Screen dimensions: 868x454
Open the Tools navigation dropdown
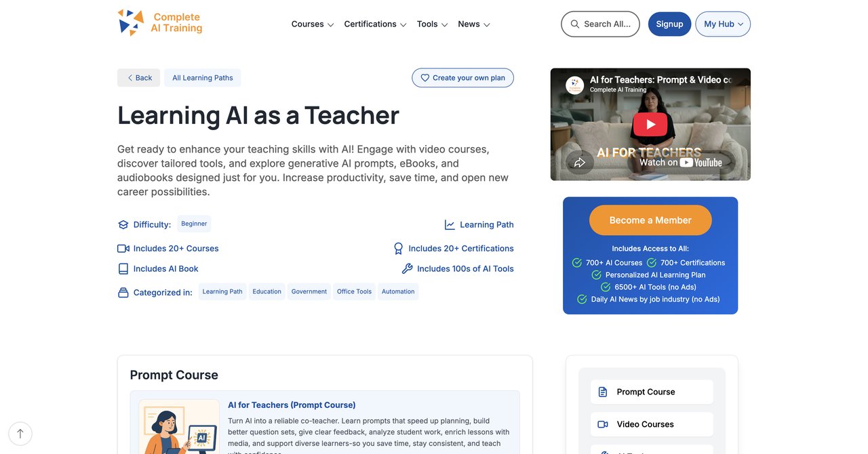[x=433, y=24]
